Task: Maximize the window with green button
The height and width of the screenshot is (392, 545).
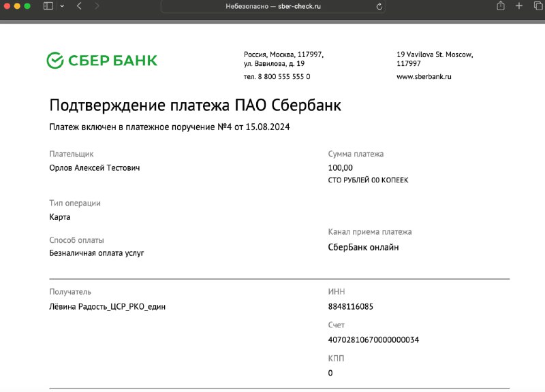Action: 27,6
